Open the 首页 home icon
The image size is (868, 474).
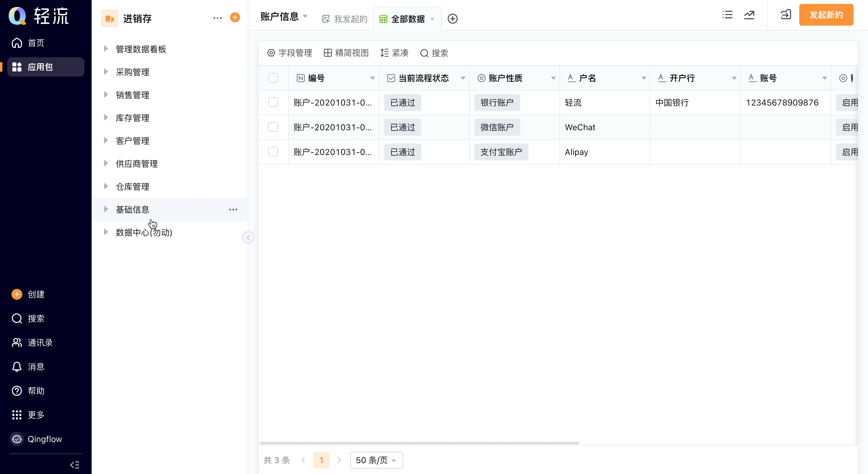pyautogui.click(x=17, y=43)
